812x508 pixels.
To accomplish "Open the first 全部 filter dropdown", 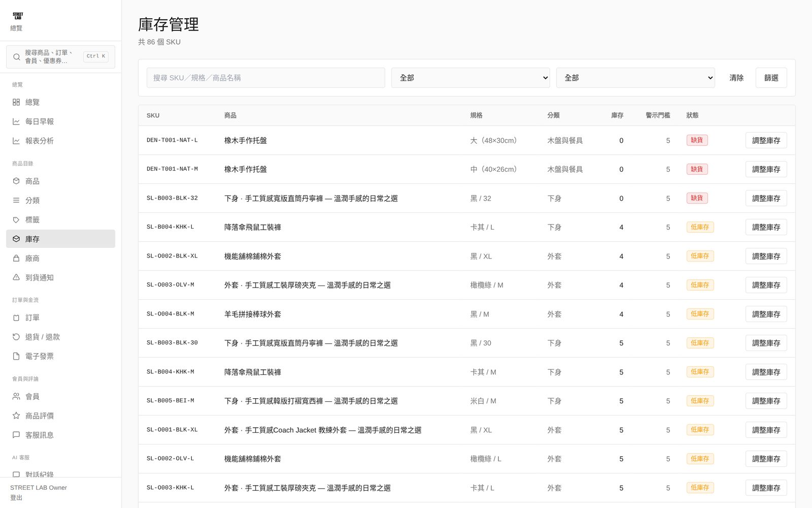I will 470,78.
